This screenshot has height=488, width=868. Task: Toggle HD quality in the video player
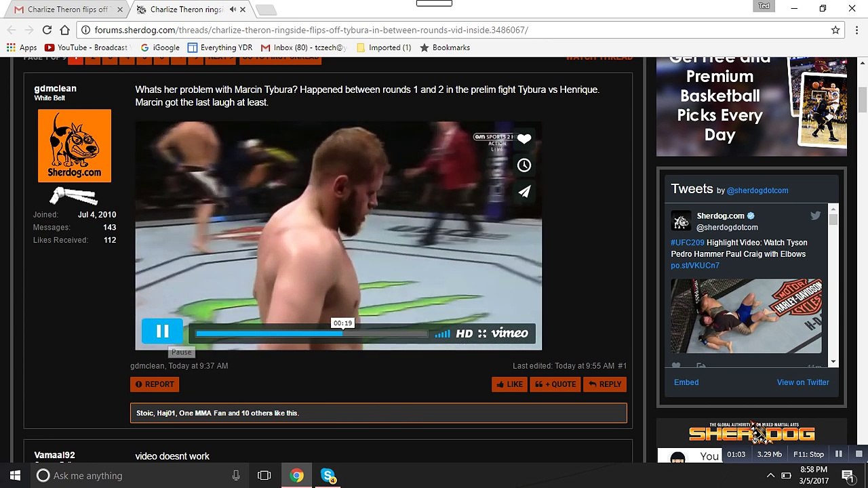click(x=464, y=333)
